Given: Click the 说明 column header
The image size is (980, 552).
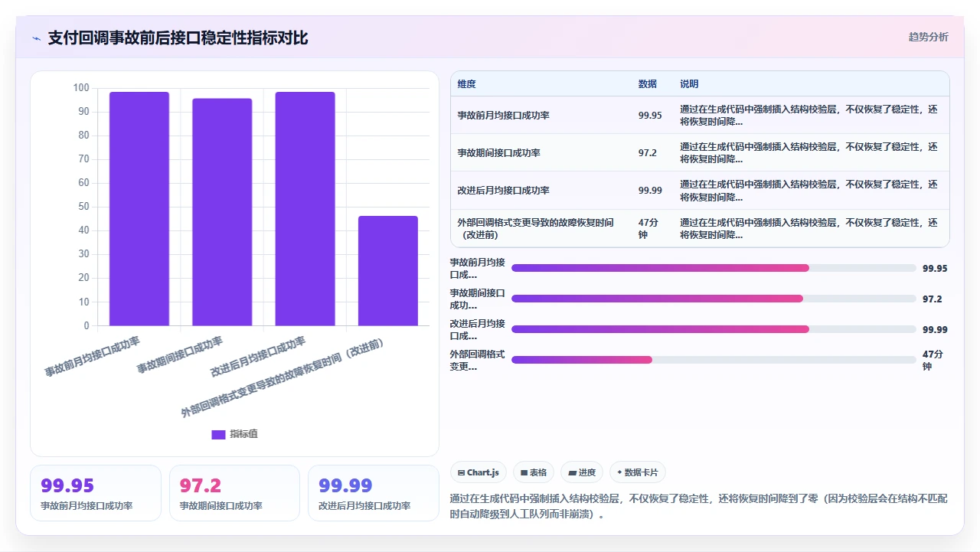Looking at the screenshot, I should click(689, 84).
